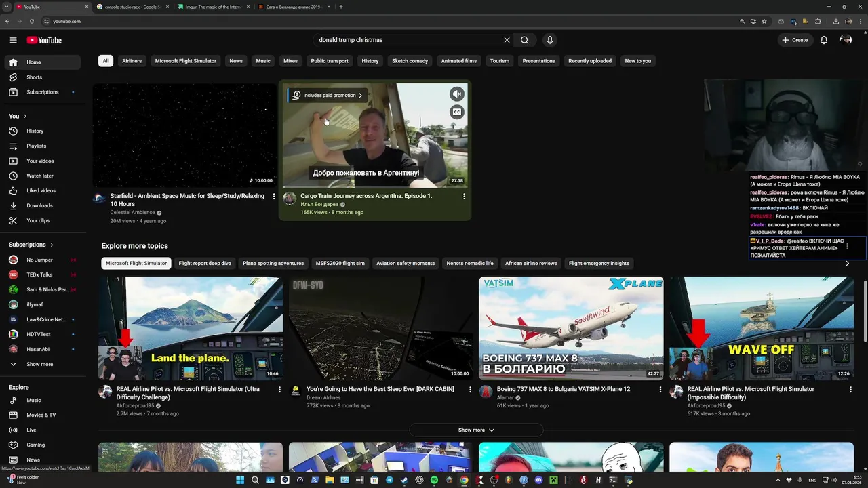Click the YouTube logo
The height and width of the screenshot is (488, 868).
pos(44,40)
